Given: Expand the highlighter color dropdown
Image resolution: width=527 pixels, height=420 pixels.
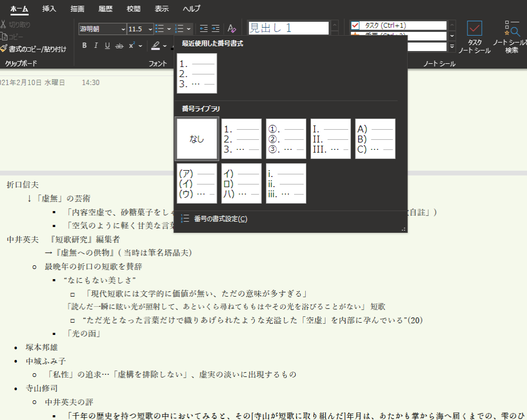Looking at the screenshot, I should point(164,46).
